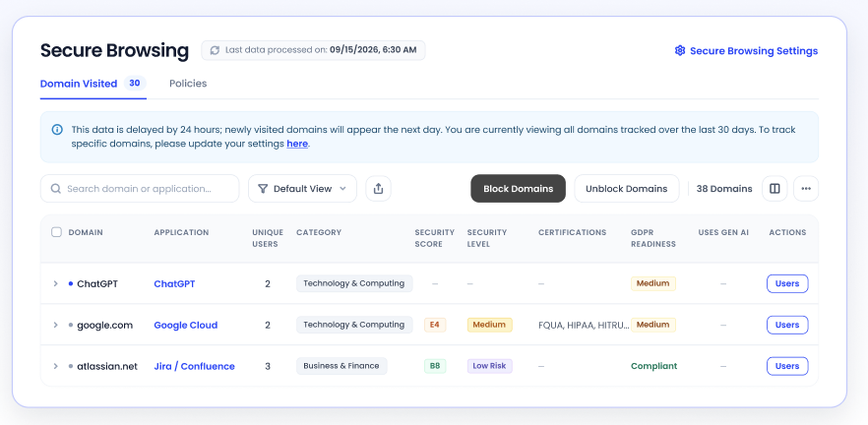Click the Technology & Computing tag in ChatGPT row
The width and height of the screenshot is (868, 425).
point(354,284)
